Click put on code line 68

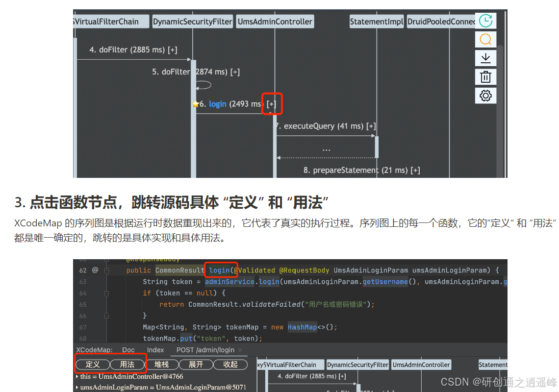tap(186, 339)
